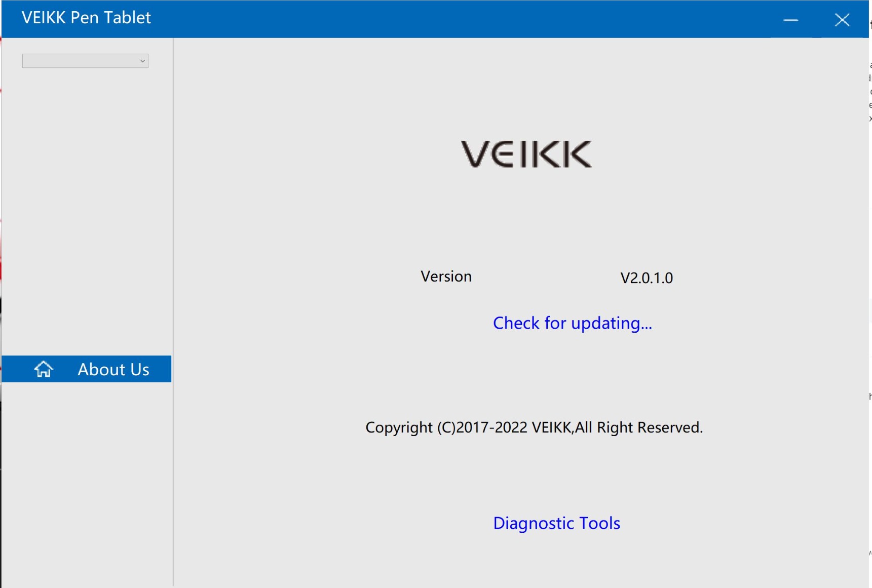
Task: Click the Version label
Action: click(446, 277)
